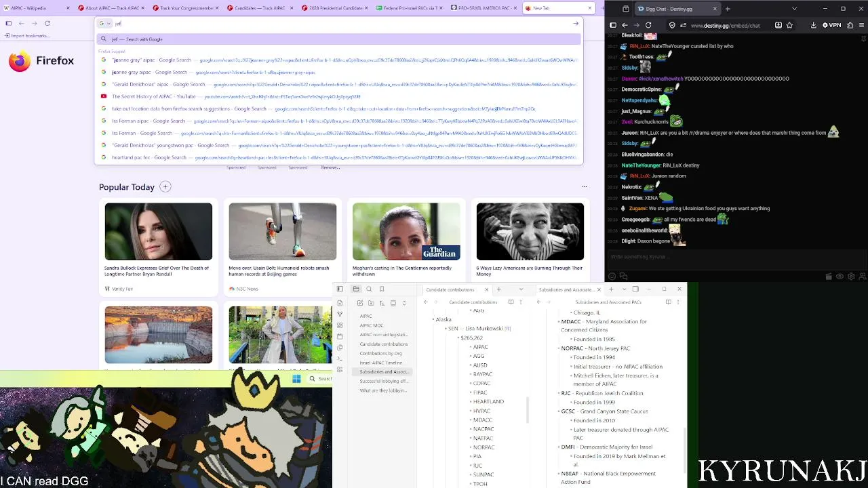
Task: Click the address bar go arrow
Action: tap(576, 24)
